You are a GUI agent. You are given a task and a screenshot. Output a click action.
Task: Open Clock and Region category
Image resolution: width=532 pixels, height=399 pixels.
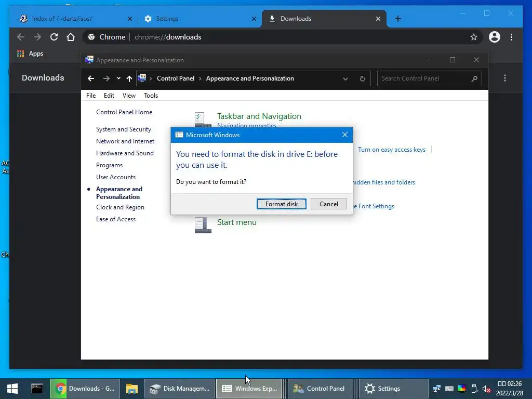point(120,207)
